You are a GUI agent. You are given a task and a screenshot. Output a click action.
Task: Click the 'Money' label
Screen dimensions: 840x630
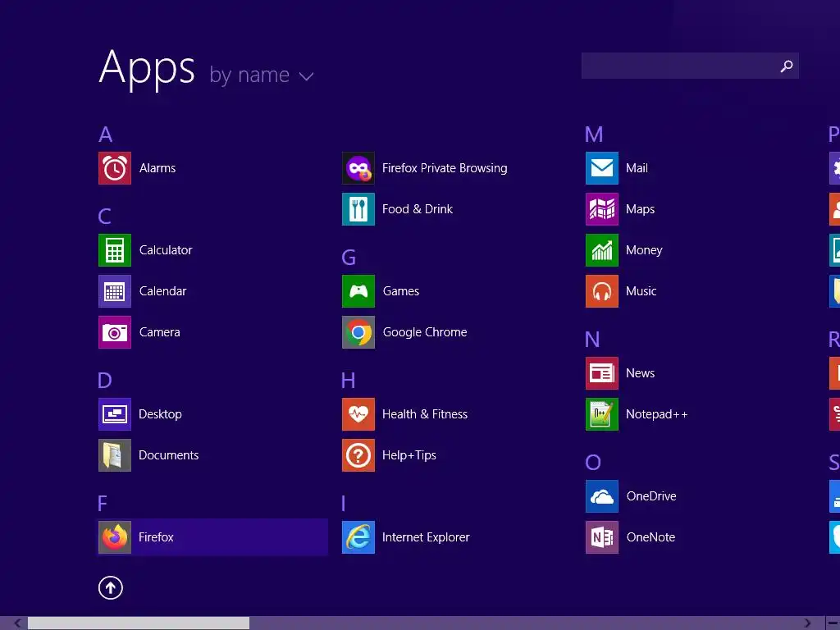coord(644,250)
